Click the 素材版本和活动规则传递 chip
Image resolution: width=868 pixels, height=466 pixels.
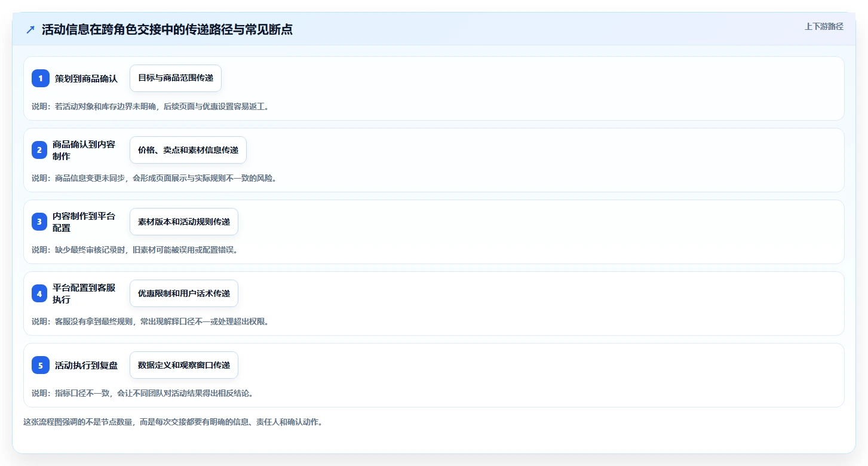[x=184, y=222]
